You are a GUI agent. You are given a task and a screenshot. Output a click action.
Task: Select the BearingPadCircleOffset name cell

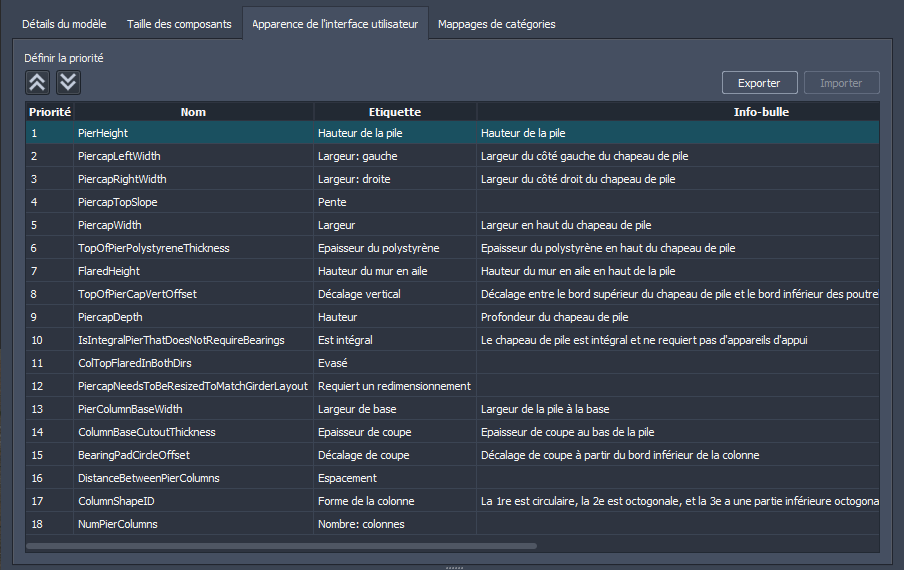coord(193,455)
